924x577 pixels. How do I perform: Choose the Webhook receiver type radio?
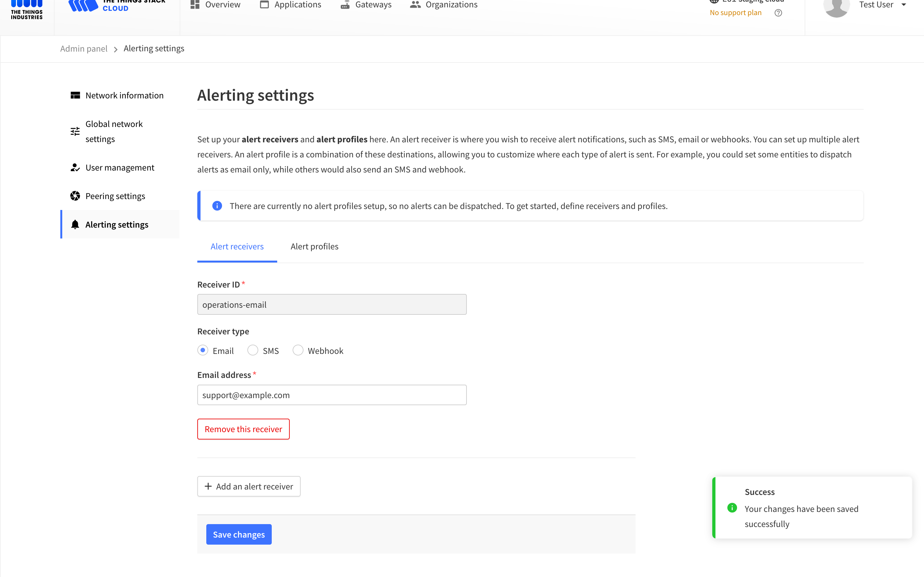[x=298, y=350]
